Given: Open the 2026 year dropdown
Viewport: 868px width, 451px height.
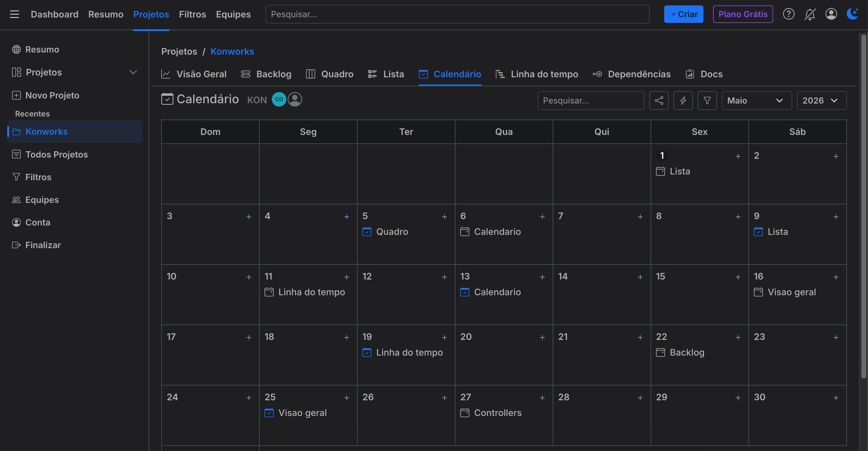Looking at the screenshot, I should coord(821,100).
